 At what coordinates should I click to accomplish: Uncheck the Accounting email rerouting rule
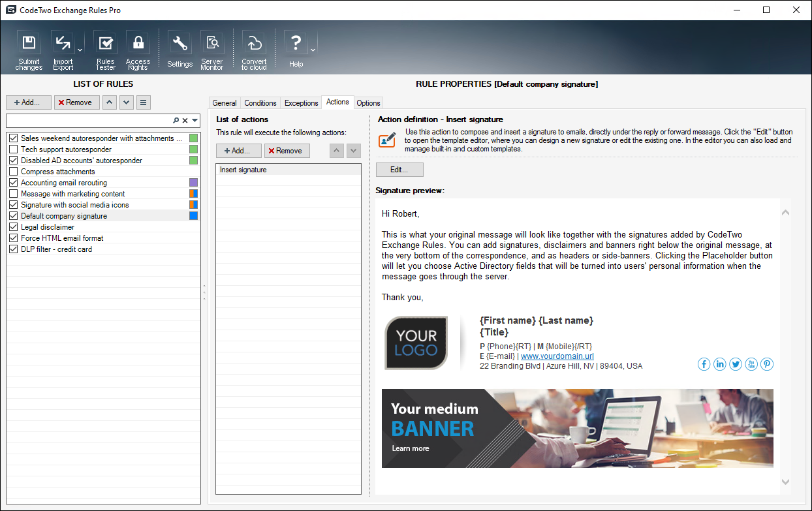[x=14, y=183]
